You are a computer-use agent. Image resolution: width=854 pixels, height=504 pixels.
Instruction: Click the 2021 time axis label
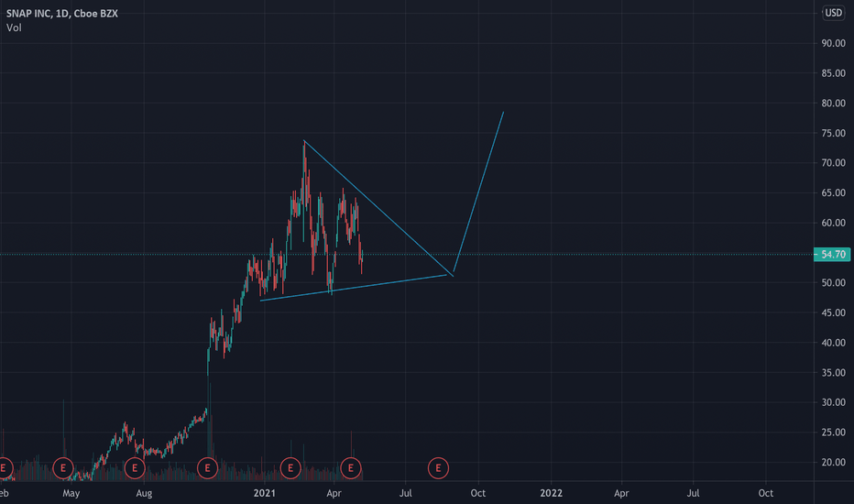[x=265, y=493]
